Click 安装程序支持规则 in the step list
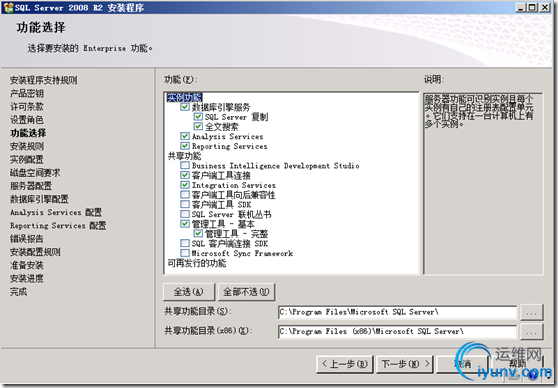The height and width of the screenshot is (388, 558). 43,80
